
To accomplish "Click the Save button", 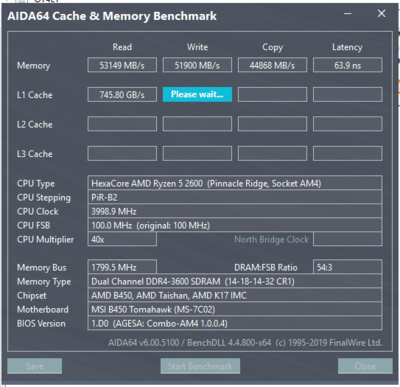I will click(35, 366).
